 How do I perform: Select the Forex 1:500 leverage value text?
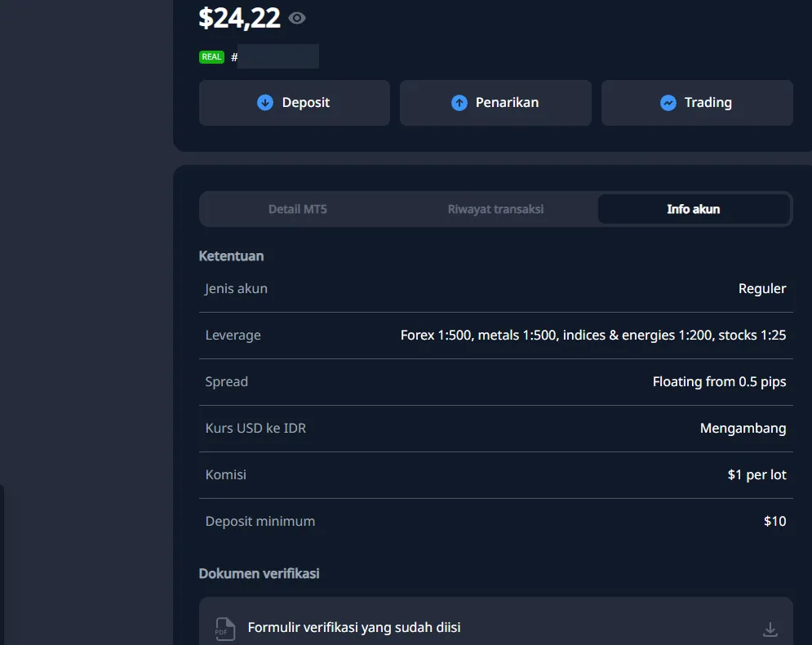tap(593, 336)
